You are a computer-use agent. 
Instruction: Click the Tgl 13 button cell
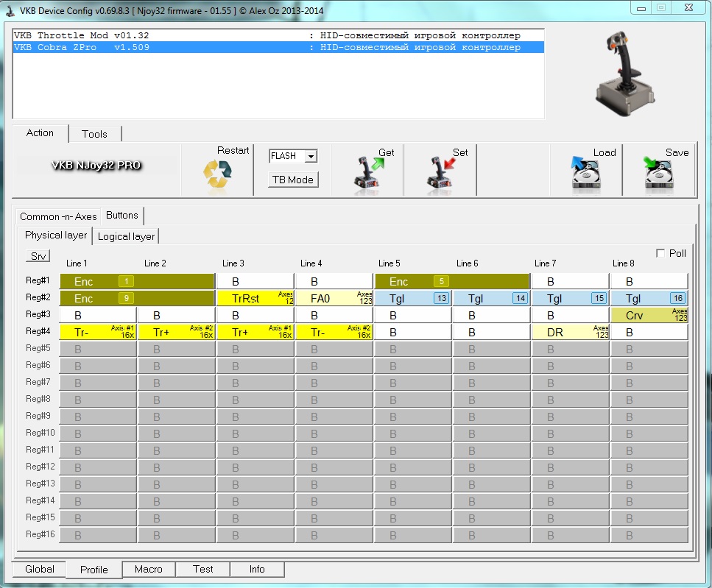[412, 298]
